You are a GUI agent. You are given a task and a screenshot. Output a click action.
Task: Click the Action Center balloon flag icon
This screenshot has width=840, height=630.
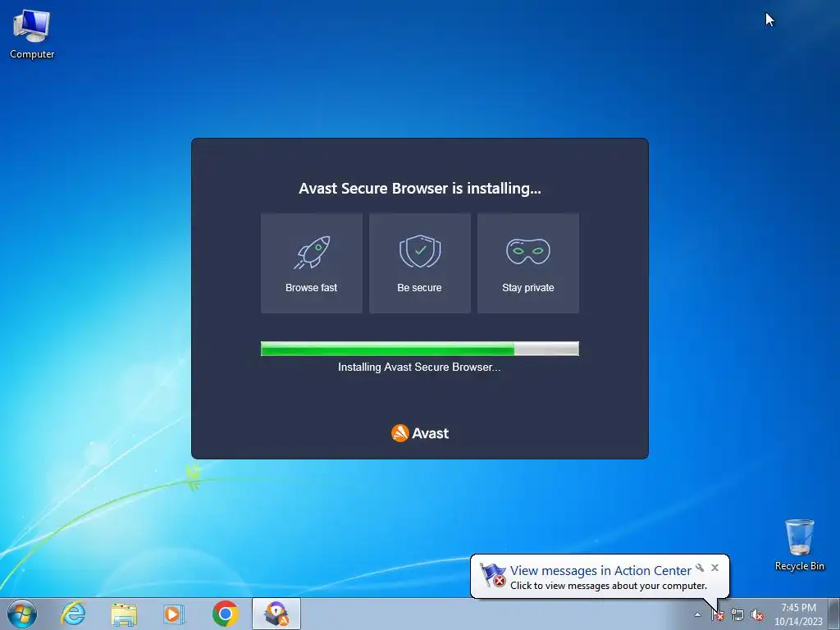pos(492,575)
